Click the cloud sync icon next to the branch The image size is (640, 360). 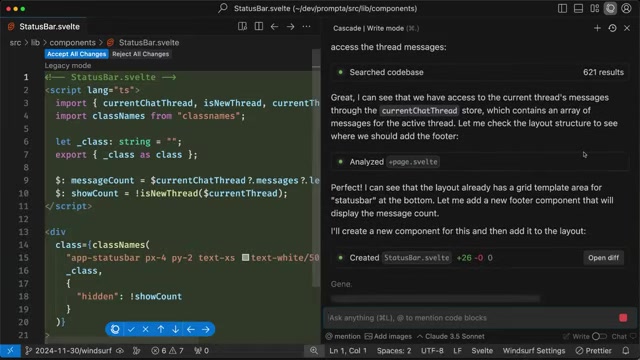point(120,351)
